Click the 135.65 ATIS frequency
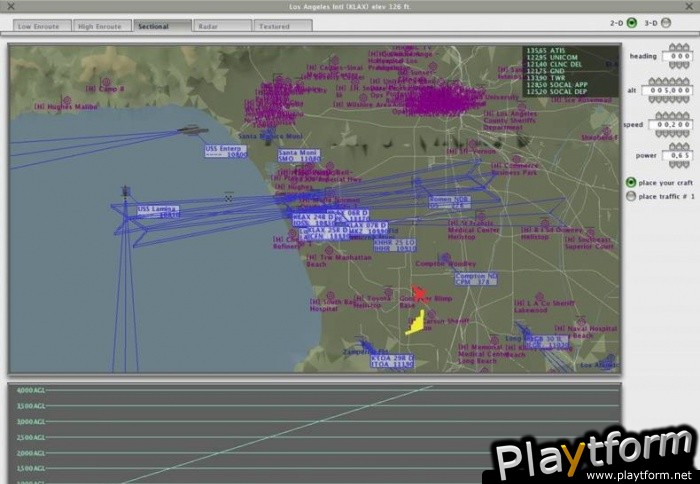 pyautogui.click(x=546, y=50)
